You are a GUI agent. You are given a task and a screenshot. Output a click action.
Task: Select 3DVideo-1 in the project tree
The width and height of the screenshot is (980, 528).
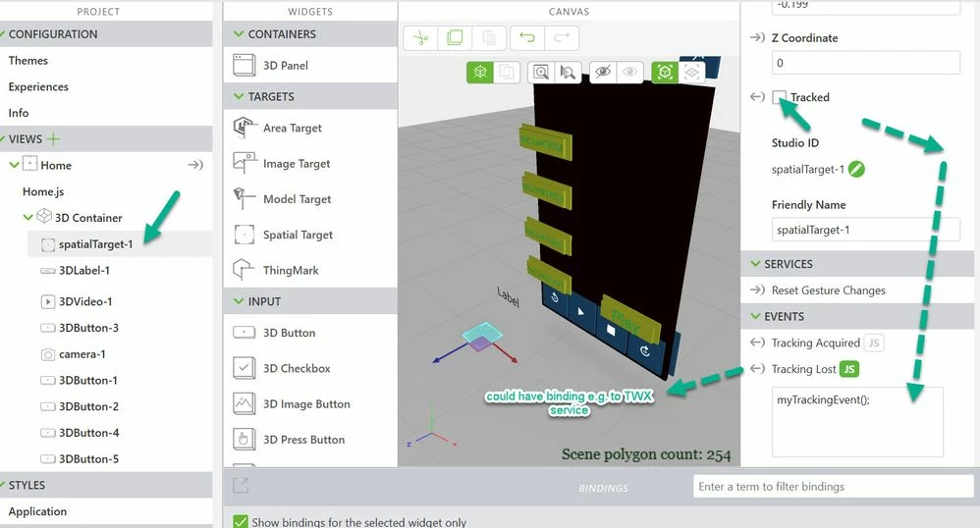click(x=85, y=302)
